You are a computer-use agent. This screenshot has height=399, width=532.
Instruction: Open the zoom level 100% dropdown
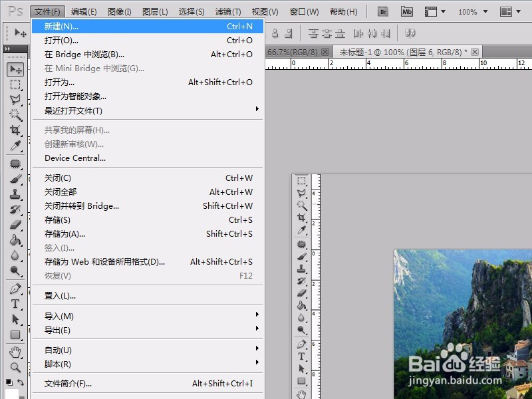click(471, 11)
